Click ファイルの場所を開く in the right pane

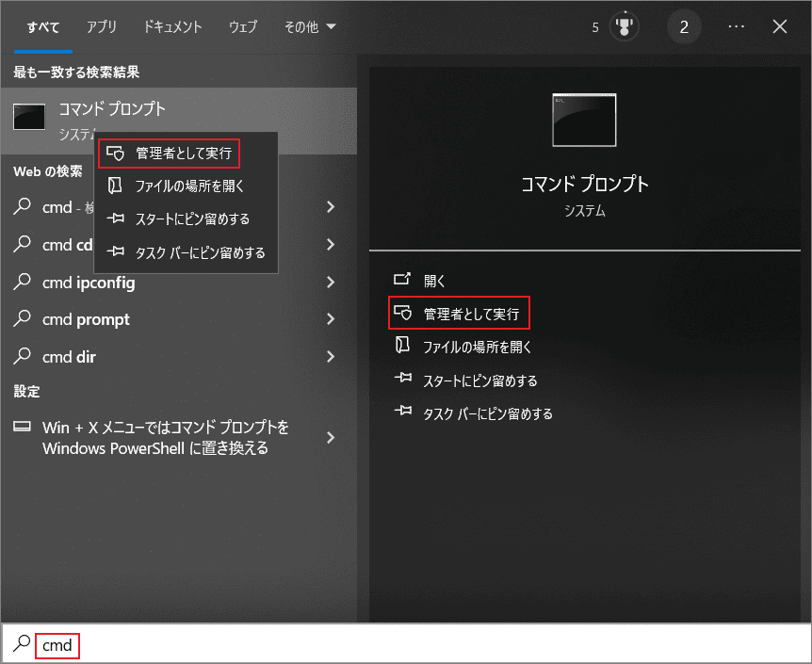[477, 347]
